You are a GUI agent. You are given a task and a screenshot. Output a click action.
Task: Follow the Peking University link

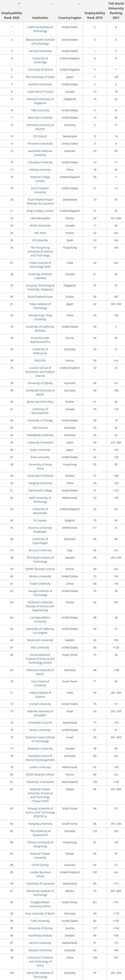[x=40, y=170]
